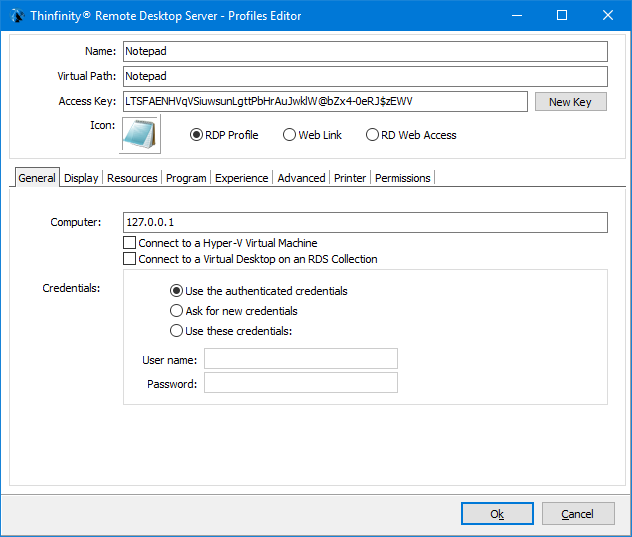The height and width of the screenshot is (537, 632).
Task: Maximize the Profiles Editor window
Action: pyautogui.click(x=562, y=16)
